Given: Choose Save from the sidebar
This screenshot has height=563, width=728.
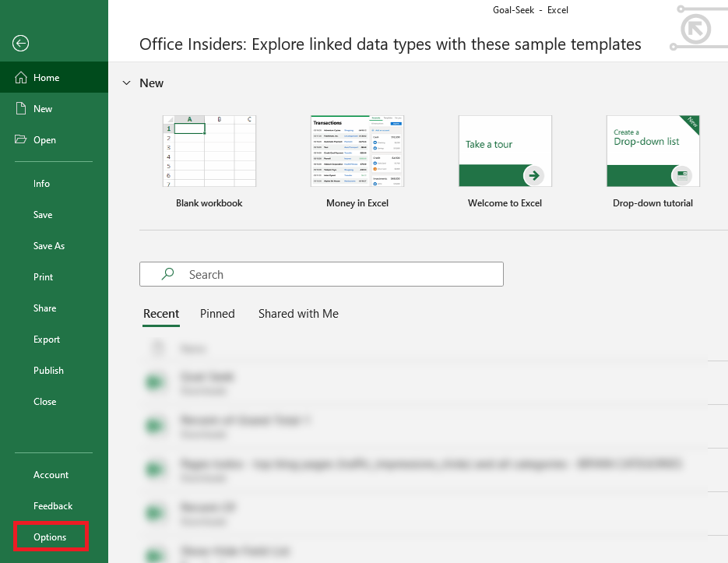Looking at the screenshot, I should pyautogui.click(x=54, y=215).
